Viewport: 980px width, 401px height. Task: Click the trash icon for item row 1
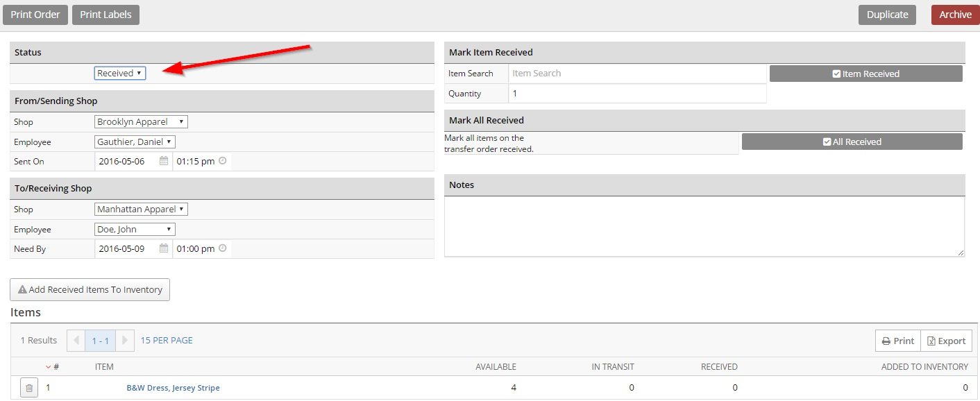28,388
